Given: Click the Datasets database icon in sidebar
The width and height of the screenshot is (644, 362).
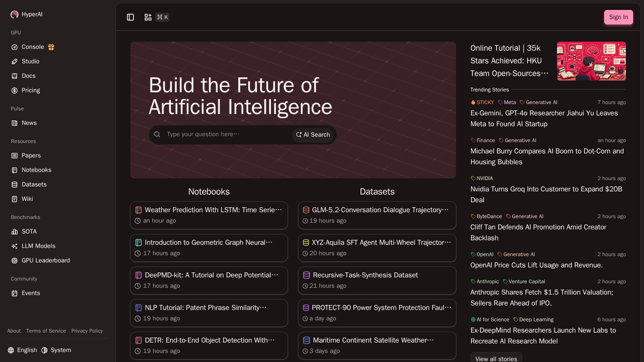Looking at the screenshot, I should [14, 185].
